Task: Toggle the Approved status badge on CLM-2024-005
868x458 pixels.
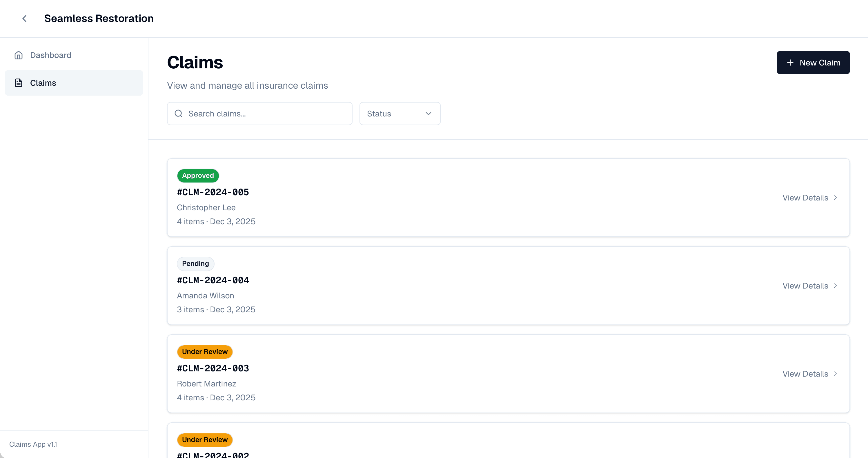Action: 198,176
